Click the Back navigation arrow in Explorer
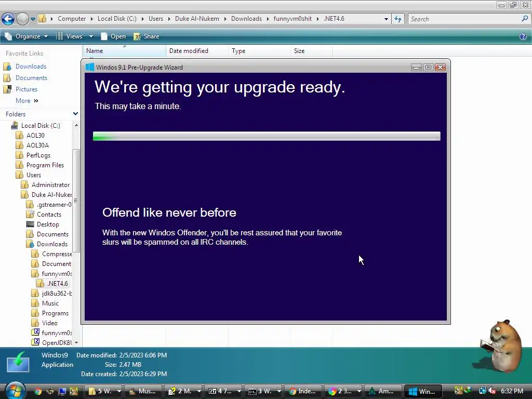 point(8,19)
